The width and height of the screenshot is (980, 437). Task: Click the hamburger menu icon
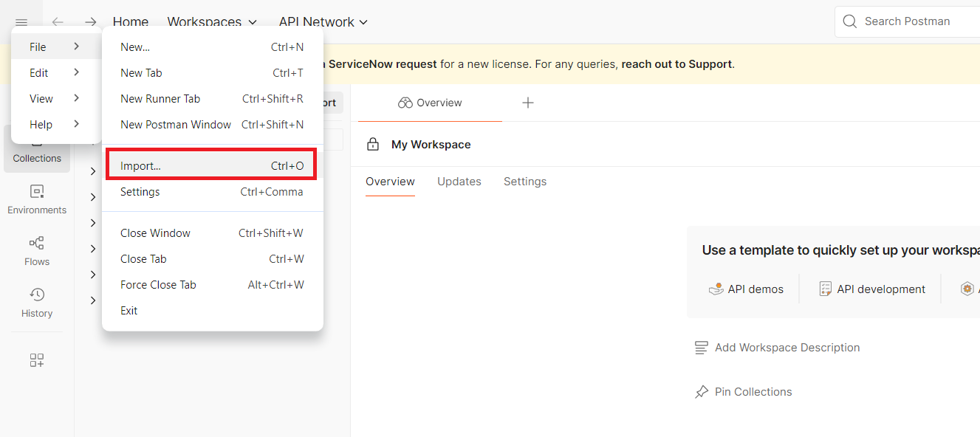click(x=21, y=22)
